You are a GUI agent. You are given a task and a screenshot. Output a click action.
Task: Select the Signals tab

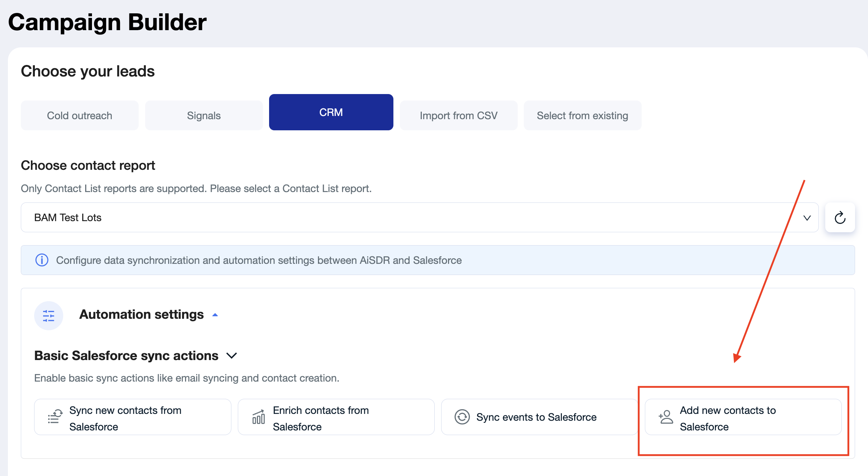[x=204, y=116]
